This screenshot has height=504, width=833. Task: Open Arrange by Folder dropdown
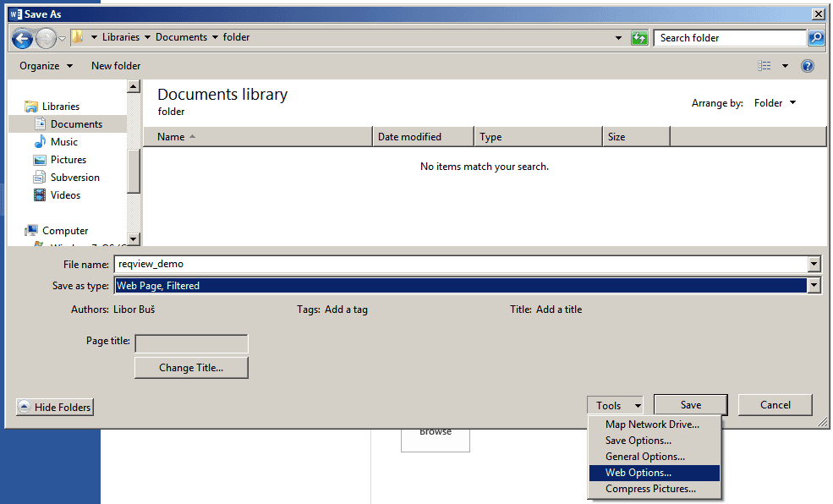pos(775,103)
